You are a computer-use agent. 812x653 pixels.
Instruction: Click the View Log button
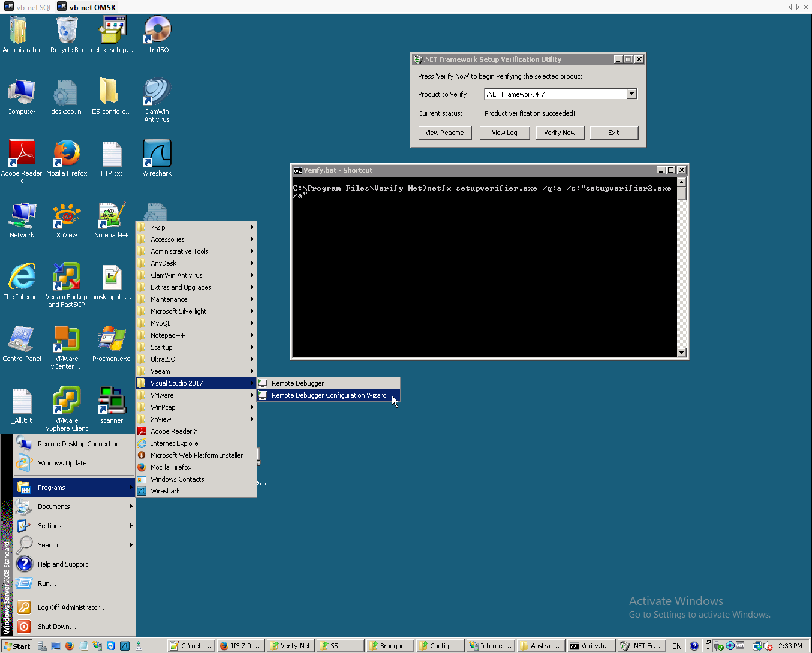[504, 133]
